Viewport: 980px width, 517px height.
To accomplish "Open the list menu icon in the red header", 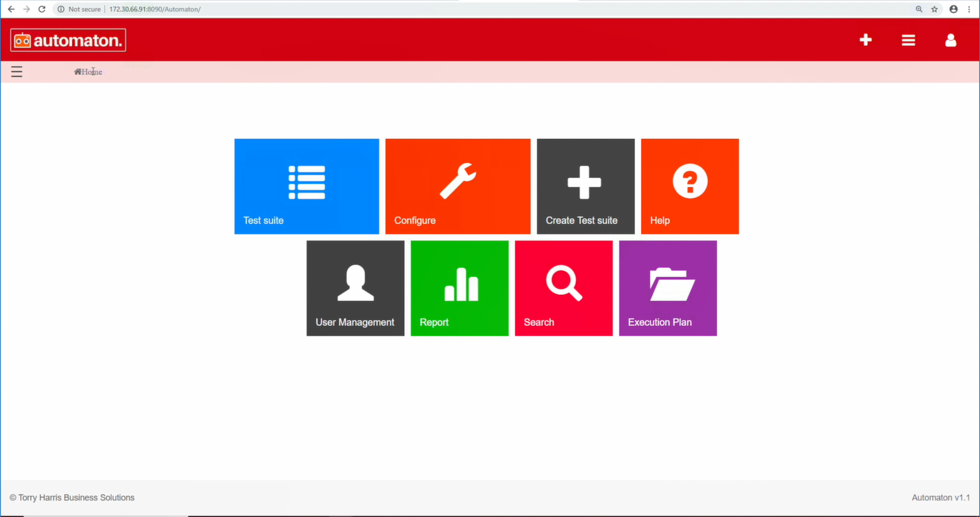I will tap(909, 41).
